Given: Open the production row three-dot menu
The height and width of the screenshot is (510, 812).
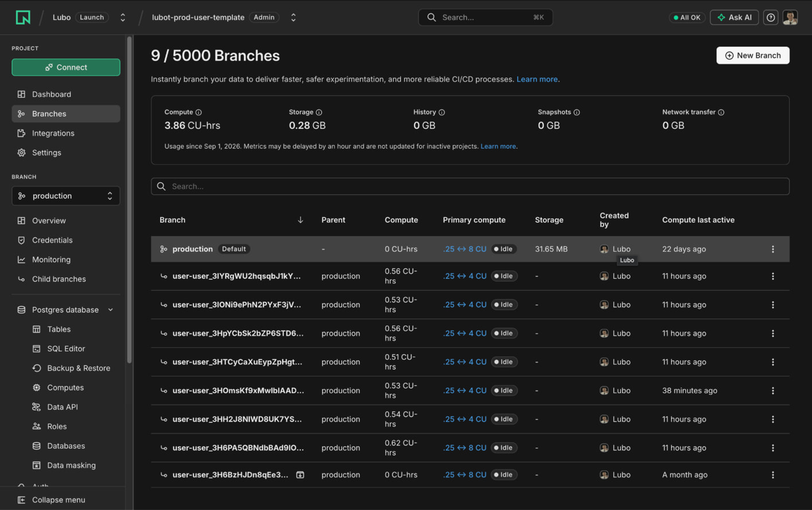Looking at the screenshot, I should click(772, 249).
